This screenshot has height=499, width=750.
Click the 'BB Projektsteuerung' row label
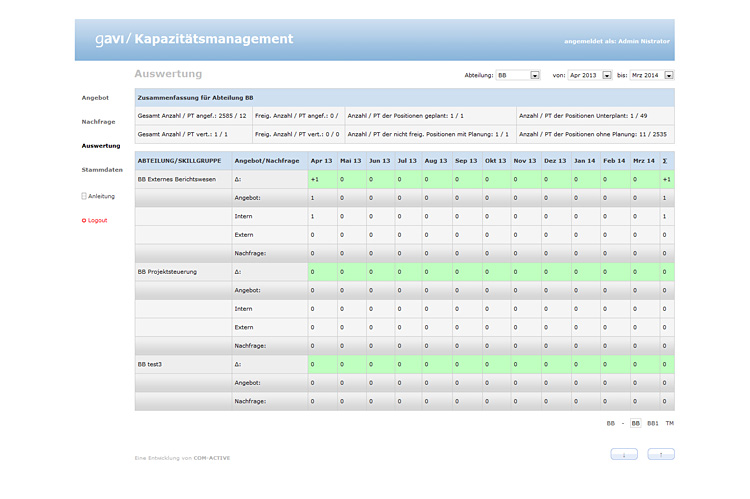tap(167, 272)
